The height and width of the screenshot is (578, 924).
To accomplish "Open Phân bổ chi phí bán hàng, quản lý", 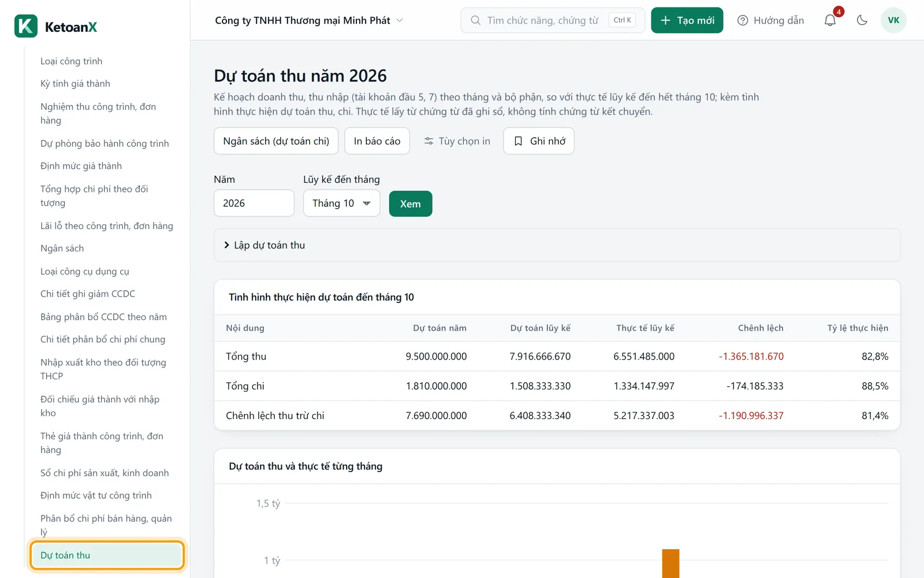I will 106,525.
